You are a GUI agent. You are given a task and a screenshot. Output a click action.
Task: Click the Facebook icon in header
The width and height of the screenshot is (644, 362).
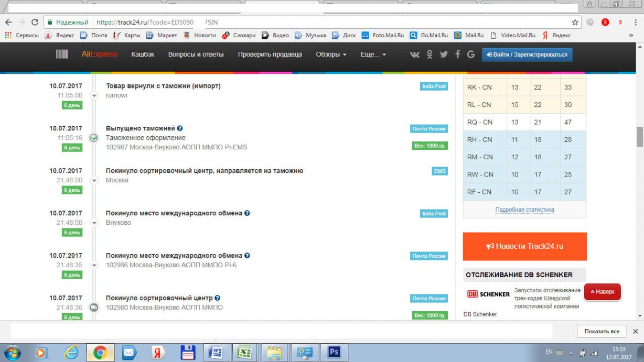tap(457, 54)
